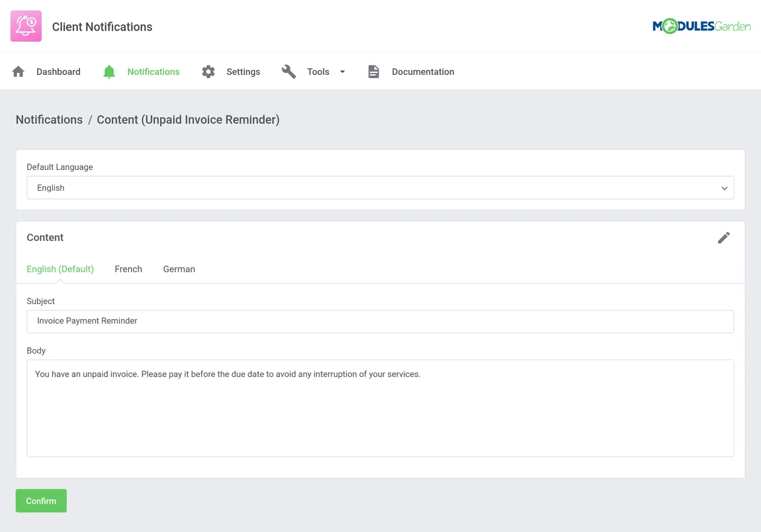The image size is (761, 532).
Task: Switch to the German tab
Action: pyautogui.click(x=179, y=269)
